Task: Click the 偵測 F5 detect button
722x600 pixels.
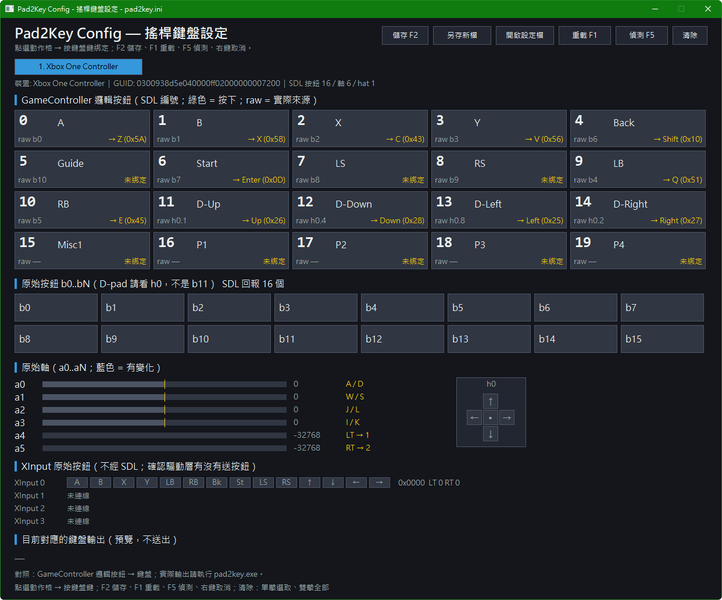Action: tap(641, 35)
